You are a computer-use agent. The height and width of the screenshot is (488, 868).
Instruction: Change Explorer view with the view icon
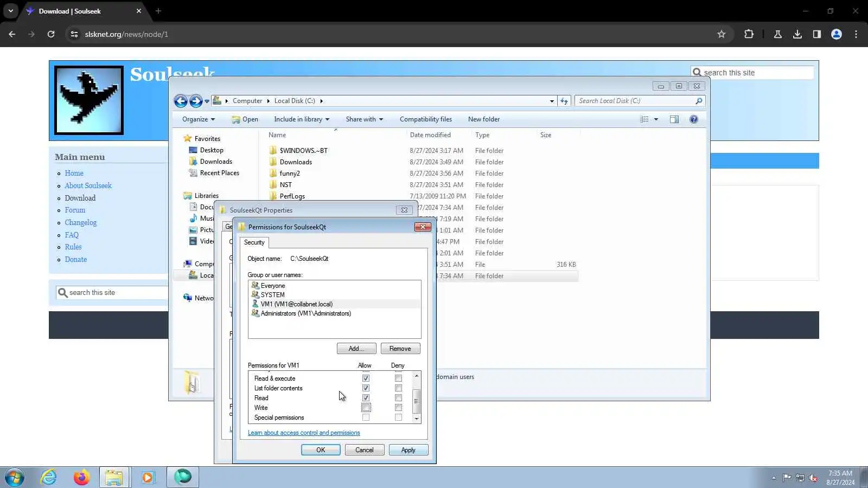pos(644,119)
